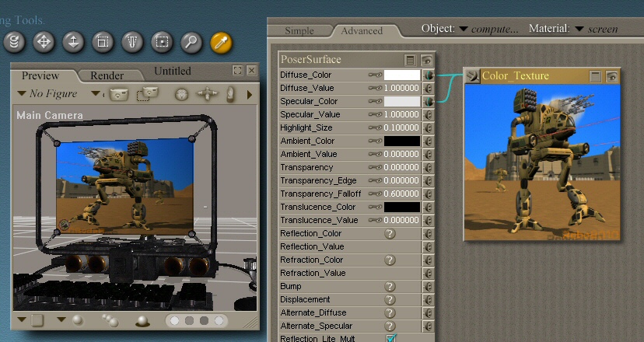Click the Color_Texture robot image thumbnail
The height and width of the screenshot is (342, 644).
point(542,162)
